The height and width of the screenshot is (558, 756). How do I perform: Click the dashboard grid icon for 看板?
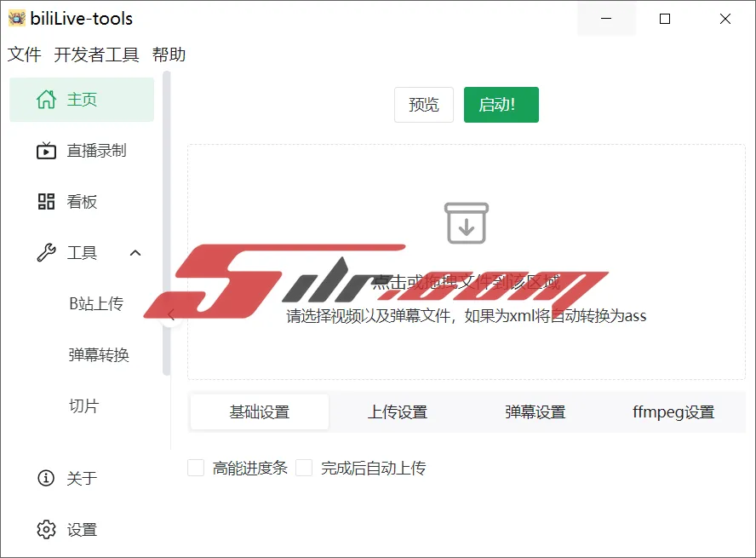tap(46, 202)
